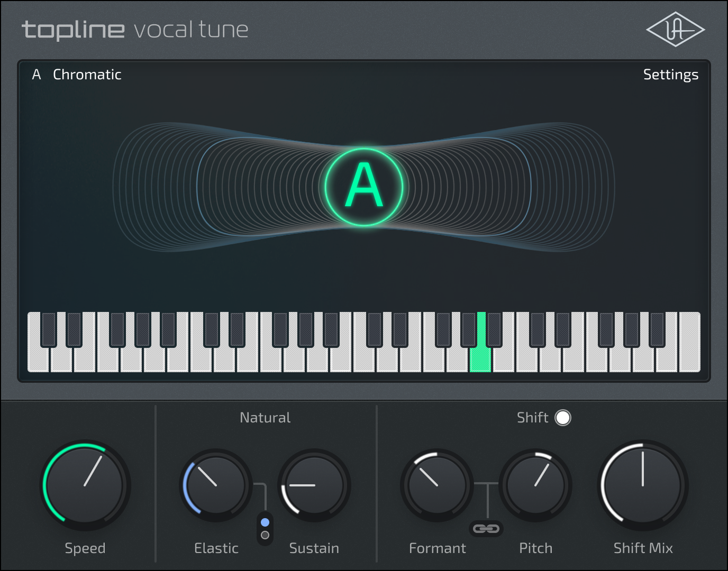
Task: Click the glowing green A note circle
Action: point(364,187)
